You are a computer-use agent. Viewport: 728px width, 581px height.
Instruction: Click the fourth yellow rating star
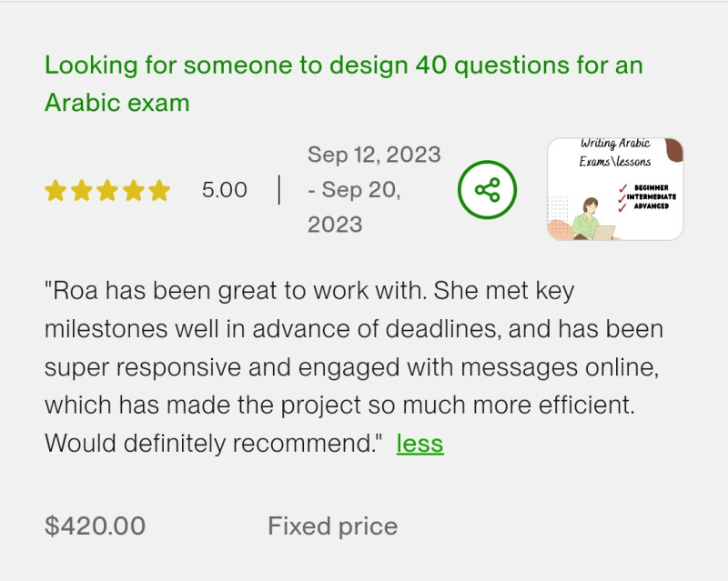click(x=133, y=191)
